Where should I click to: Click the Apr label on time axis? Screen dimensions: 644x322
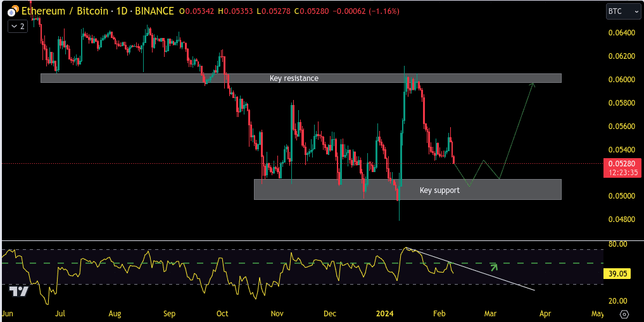pos(545,314)
